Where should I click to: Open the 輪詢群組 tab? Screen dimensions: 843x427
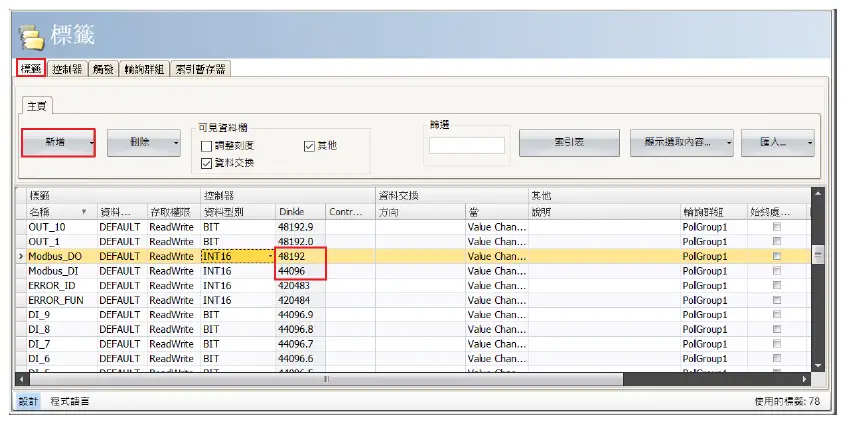pos(144,69)
